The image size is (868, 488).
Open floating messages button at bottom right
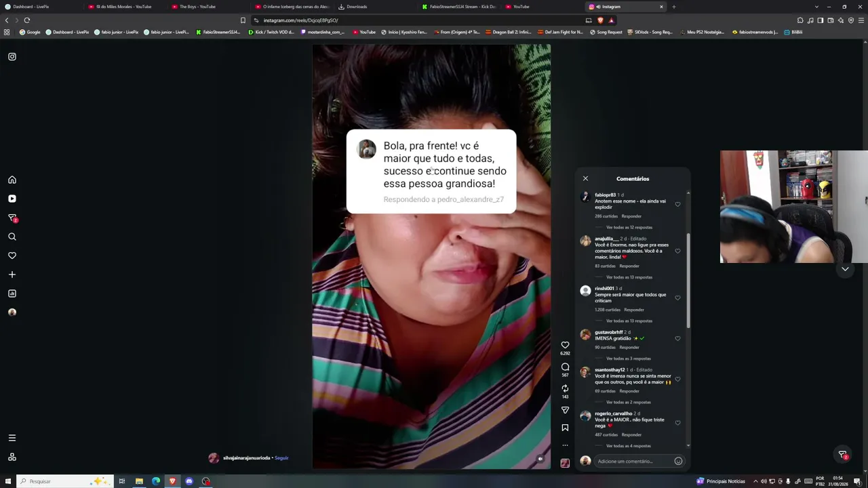pyautogui.click(x=843, y=455)
